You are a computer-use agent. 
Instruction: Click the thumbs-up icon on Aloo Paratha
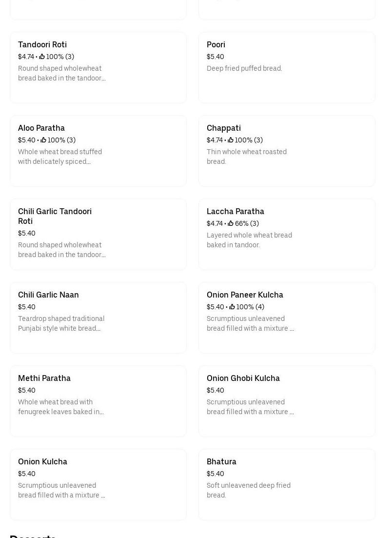coord(43,140)
